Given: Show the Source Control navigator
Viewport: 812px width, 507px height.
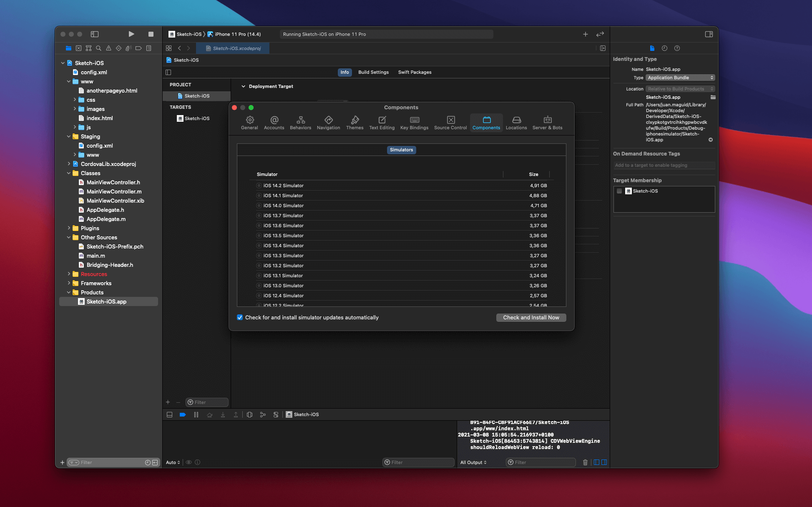Looking at the screenshot, I should [x=78, y=48].
